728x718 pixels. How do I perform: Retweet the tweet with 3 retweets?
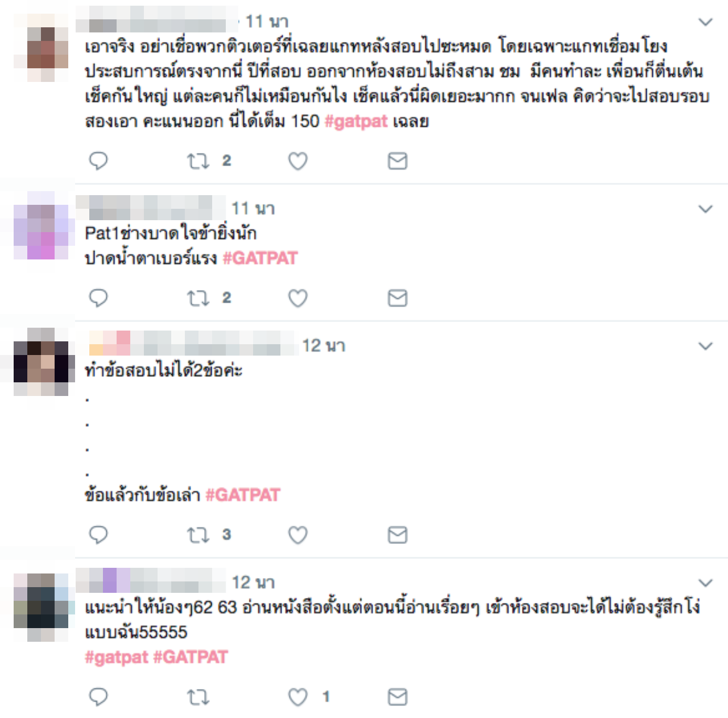point(198,535)
